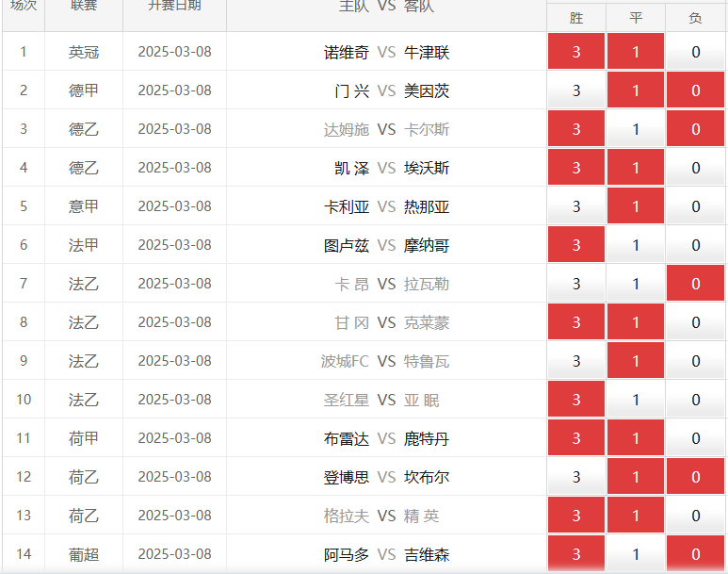
Task: Toggle loss (0) for 图卢兹 VS 摩纳哥
Action: (x=695, y=244)
